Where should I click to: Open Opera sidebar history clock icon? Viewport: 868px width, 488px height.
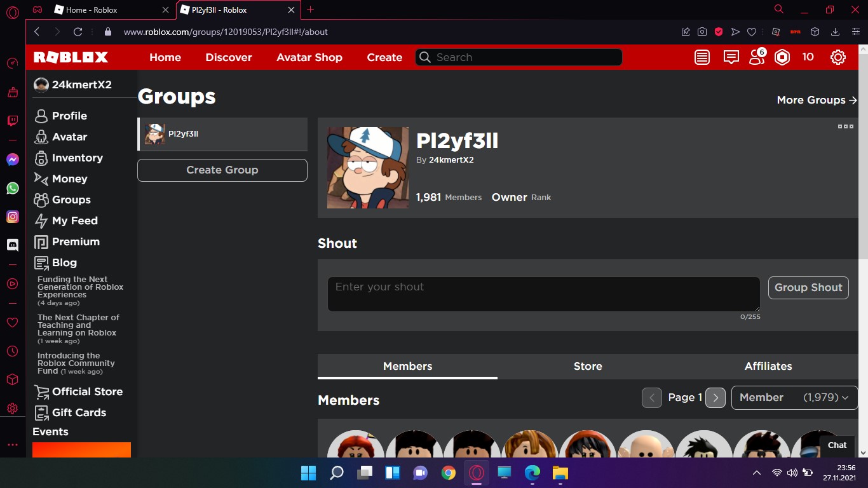coord(13,351)
